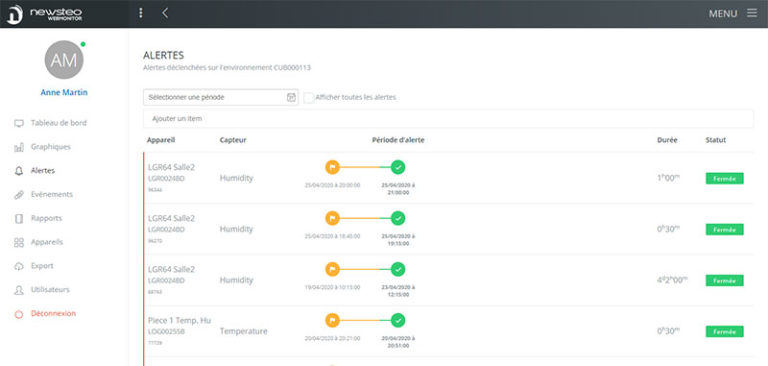Click green check marker of Temperature alert

(x=398, y=320)
